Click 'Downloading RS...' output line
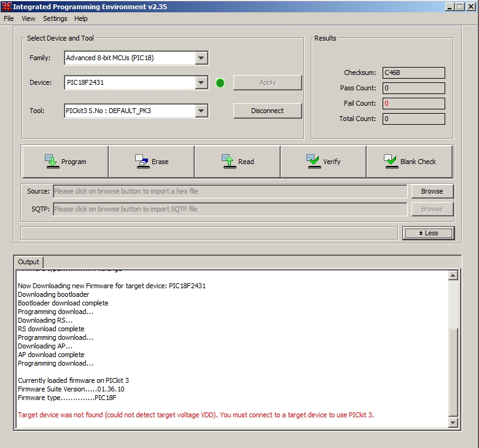The height and width of the screenshot is (448, 479). click(45, 320)
